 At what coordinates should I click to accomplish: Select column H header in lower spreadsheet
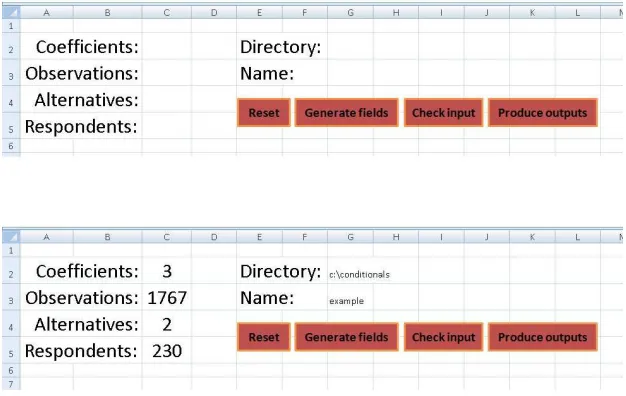click(x=396, y=237)
